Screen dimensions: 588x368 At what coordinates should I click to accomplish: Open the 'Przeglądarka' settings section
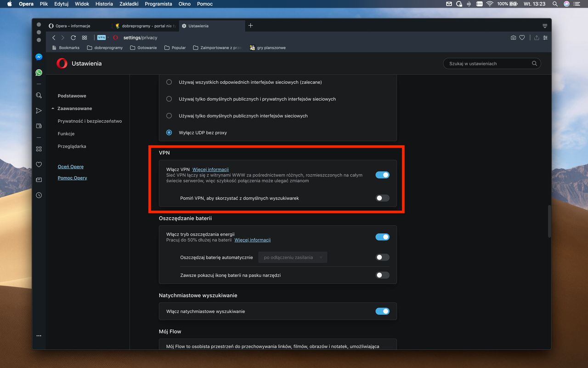tap(72, 146)
